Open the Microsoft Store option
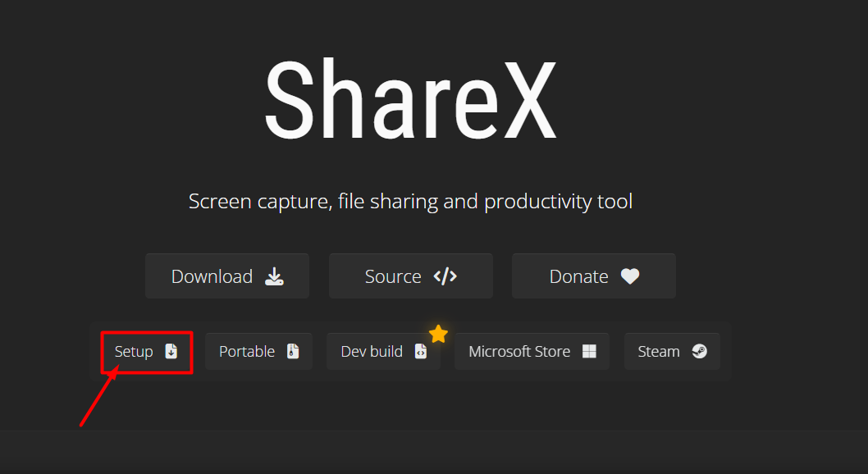This screenshot has width=868, height=474. point(532,351)
